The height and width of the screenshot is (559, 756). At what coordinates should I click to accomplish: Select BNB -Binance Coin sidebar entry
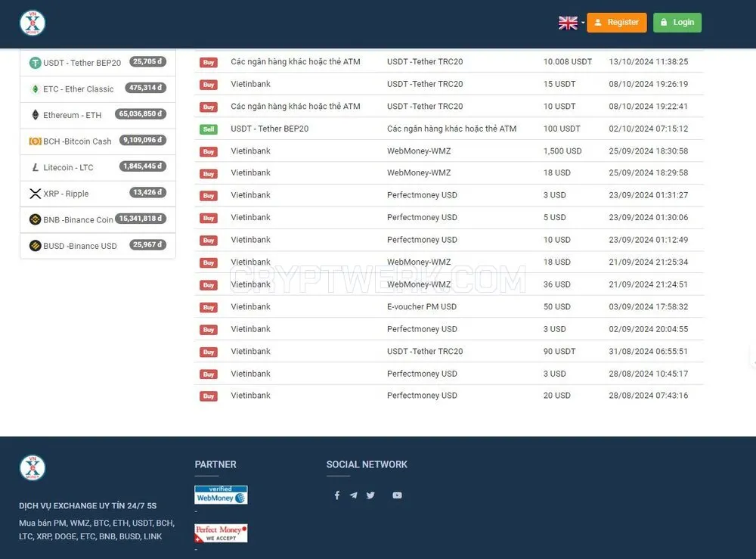98,219
